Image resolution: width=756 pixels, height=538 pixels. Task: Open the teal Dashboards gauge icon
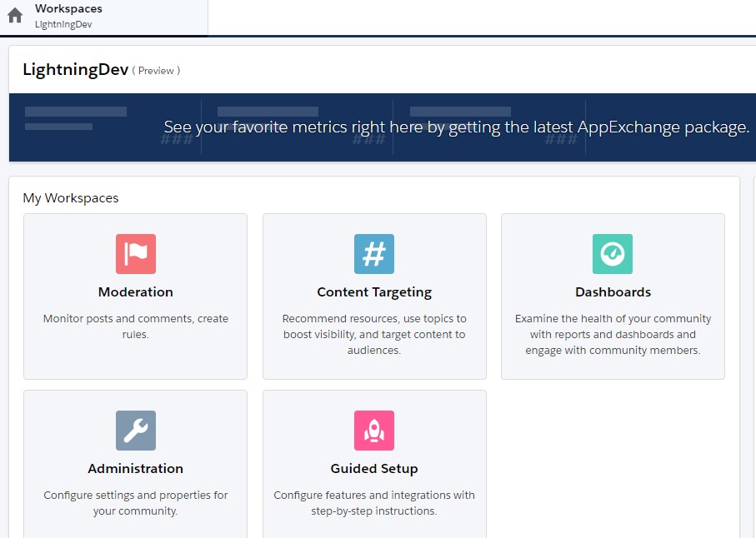coord(613,254)
